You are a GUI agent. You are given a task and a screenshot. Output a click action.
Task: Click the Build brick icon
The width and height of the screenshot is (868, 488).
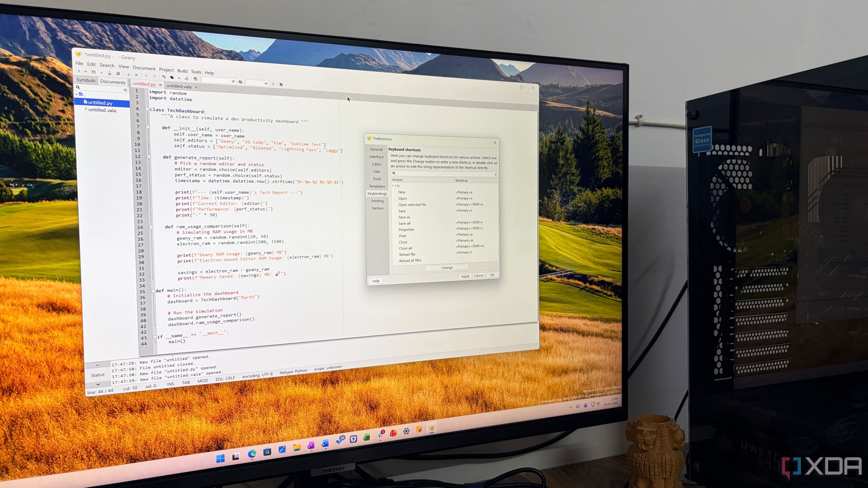point(172,77)
